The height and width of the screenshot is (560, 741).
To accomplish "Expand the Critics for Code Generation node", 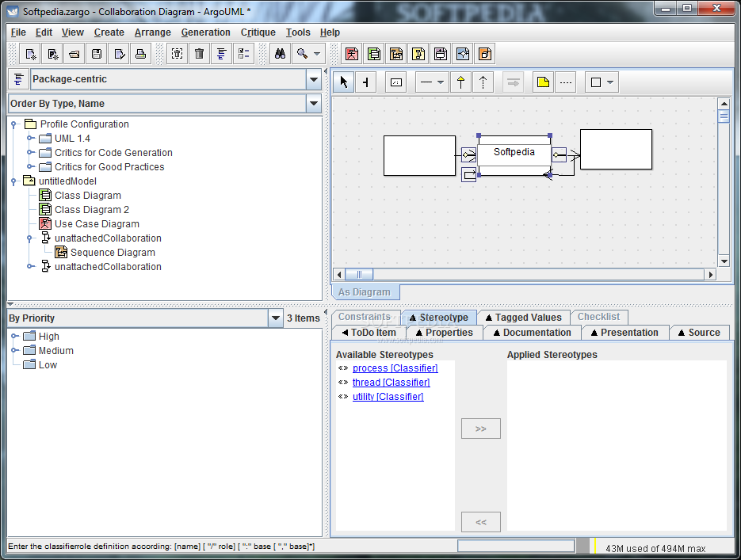I will 30,153.
